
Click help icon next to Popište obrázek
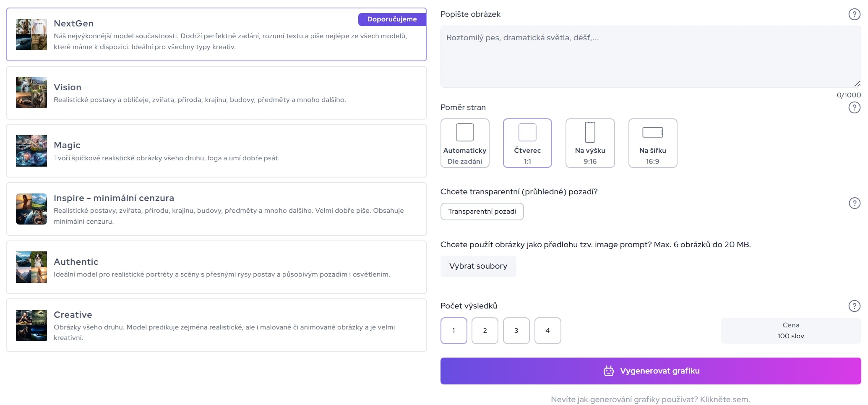(x=854, y=14)
